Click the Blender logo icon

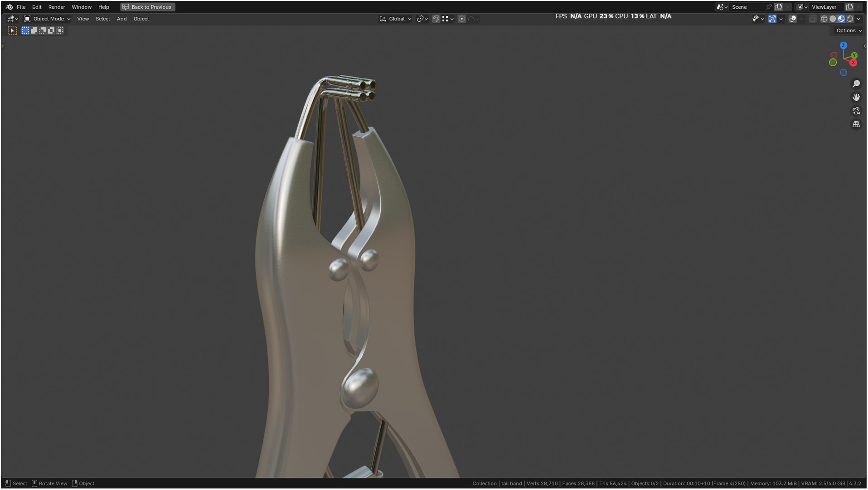9,7
